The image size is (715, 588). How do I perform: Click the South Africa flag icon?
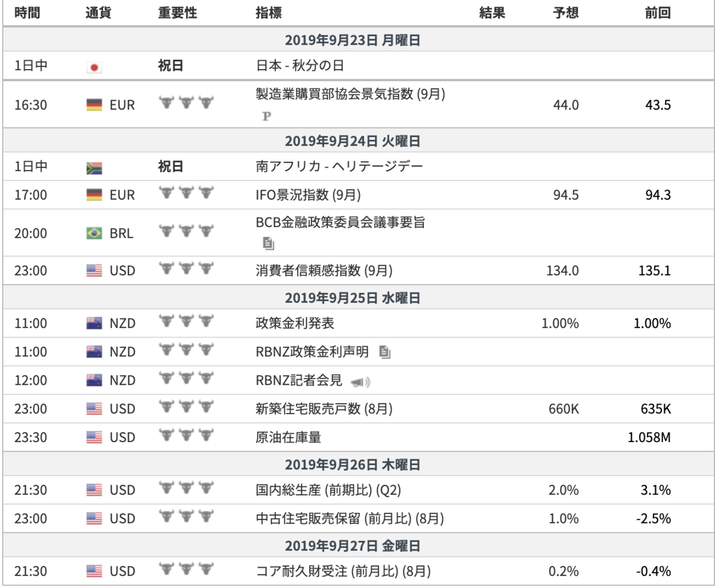pyautogui.click(x=94, y=167)
